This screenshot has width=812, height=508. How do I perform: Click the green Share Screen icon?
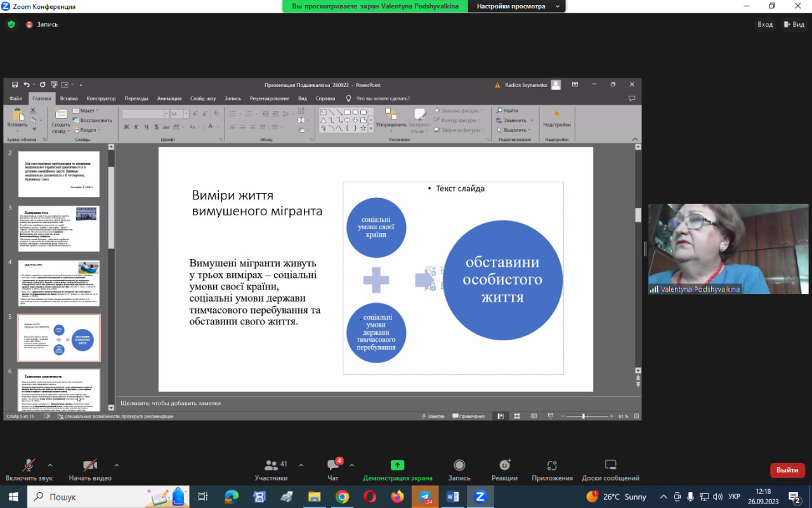coord(397,465)
